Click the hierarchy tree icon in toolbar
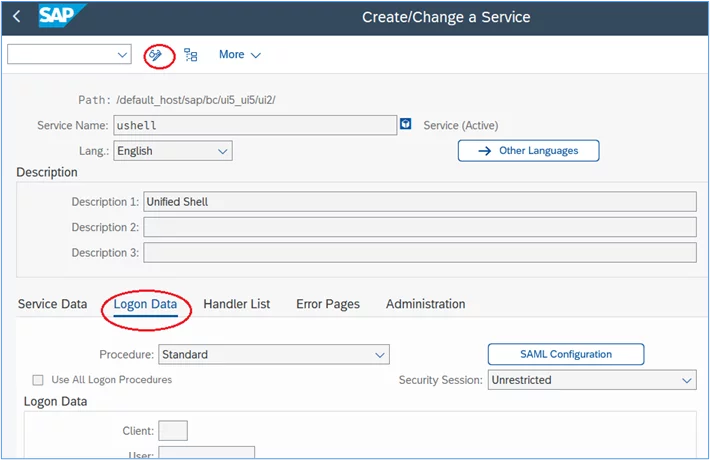This screenshot has width=710, height=460. pyautogui.click(x=191, y=55)
